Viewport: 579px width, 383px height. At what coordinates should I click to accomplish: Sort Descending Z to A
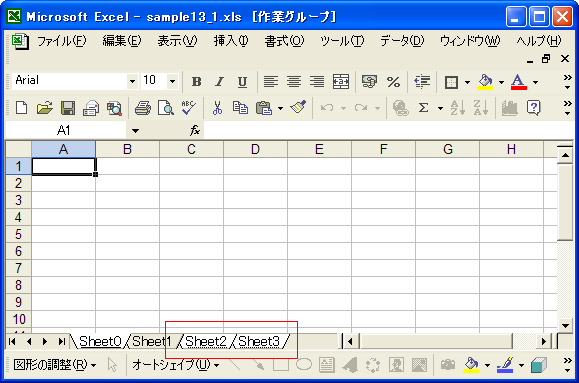[x=481, y=108]
